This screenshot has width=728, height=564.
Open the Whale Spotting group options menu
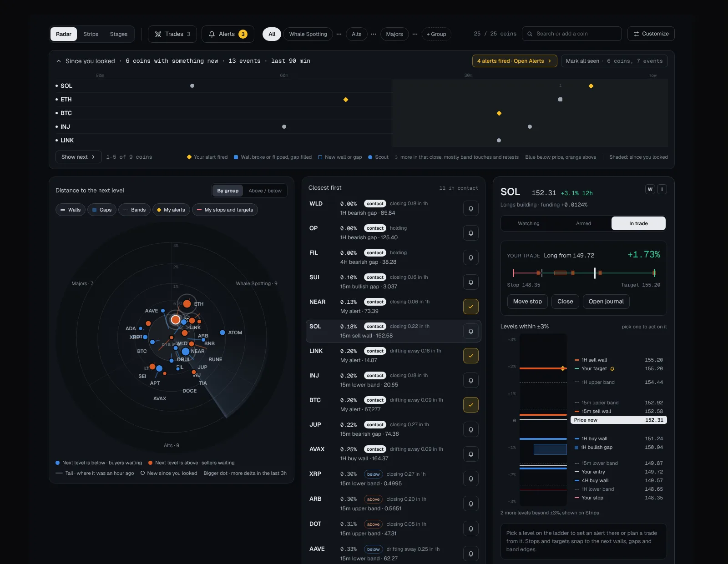click(x=339, y=34)
